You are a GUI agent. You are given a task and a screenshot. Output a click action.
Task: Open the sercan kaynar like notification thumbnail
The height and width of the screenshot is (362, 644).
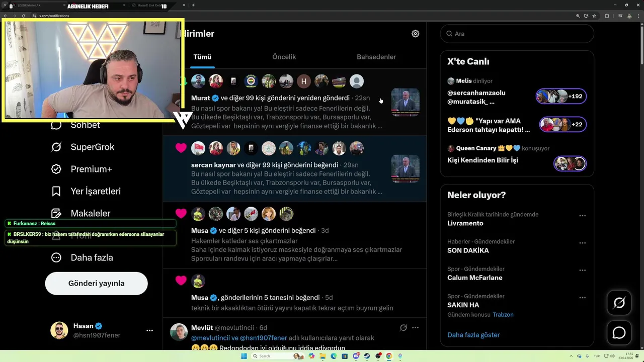(x=405, y=168)
